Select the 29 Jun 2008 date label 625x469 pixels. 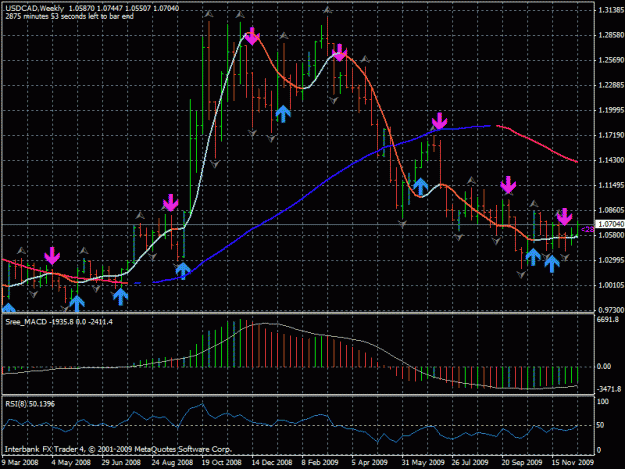121,463
